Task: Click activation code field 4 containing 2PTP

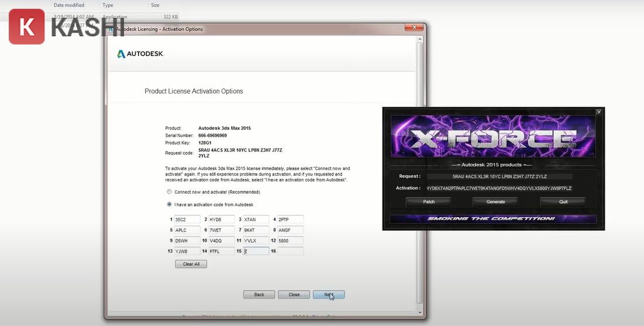Action: pos(291,219)
